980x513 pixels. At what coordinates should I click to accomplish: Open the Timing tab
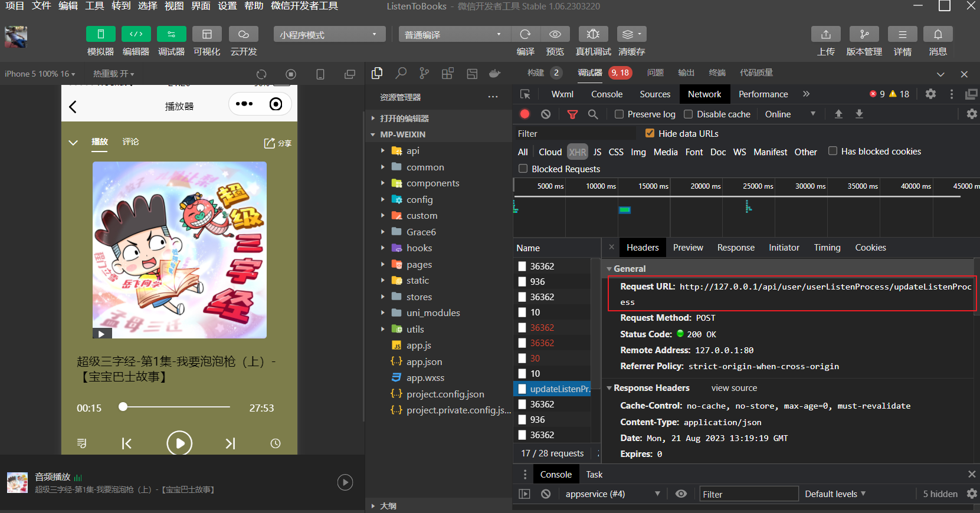pos(827,248)
